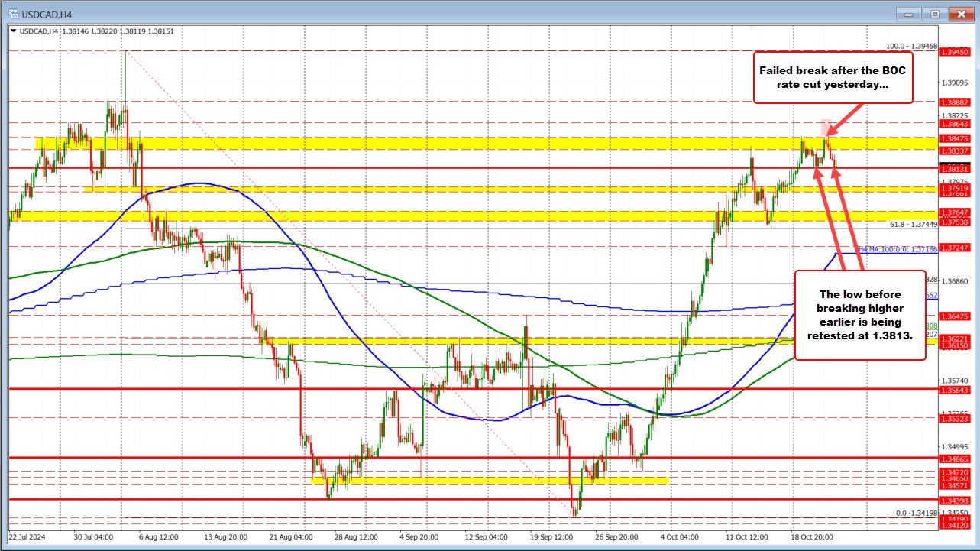This screenshot has height=551, width=980.
Task: Click the shaded highlight circle at the failed break high
Action: 828,128
